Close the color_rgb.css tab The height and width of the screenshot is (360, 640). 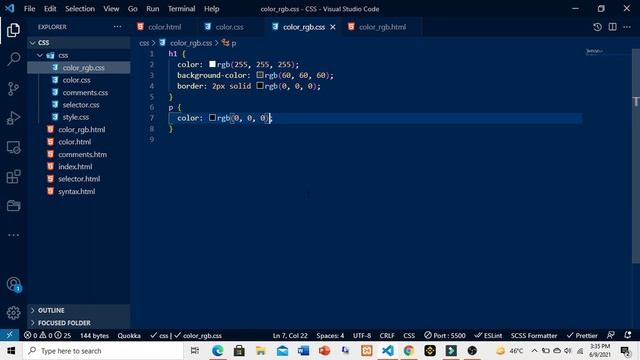coord(333,27)
